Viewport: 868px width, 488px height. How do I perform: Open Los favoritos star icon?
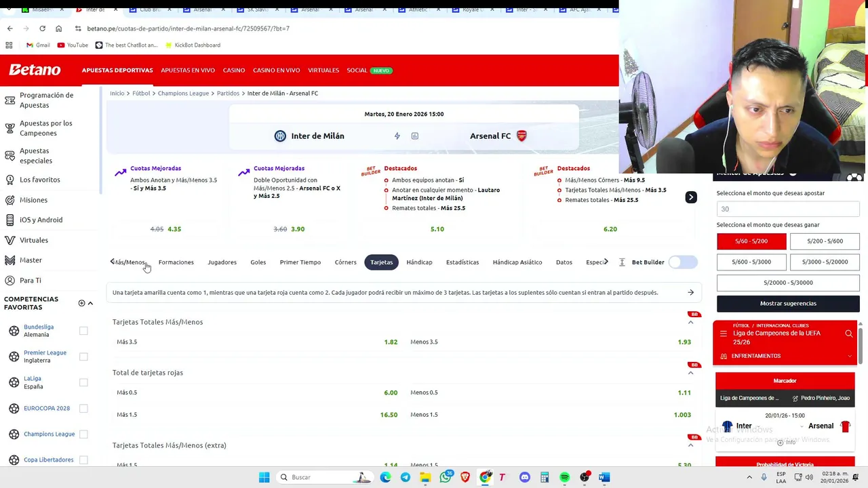[x=9, y=180]
